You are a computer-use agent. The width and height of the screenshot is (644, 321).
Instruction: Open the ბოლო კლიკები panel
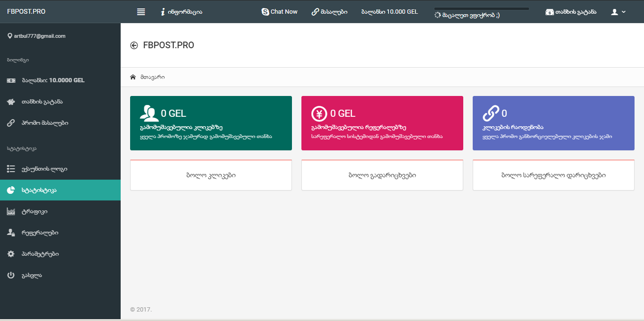pos(211,175)
